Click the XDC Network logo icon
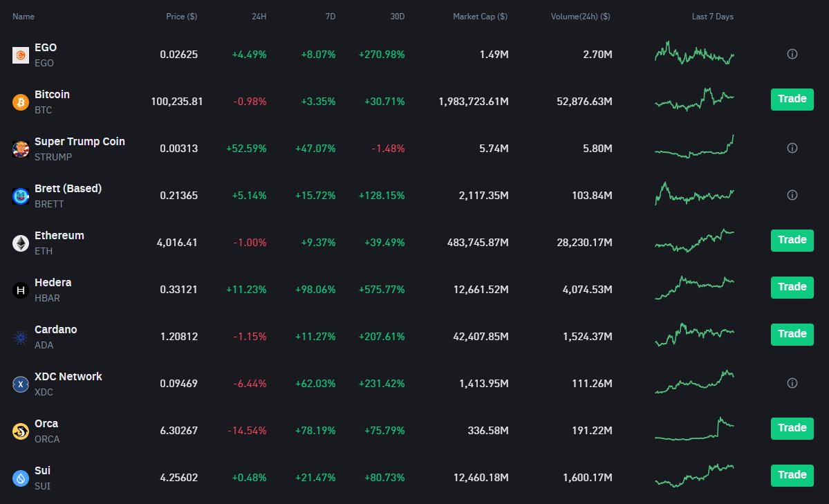The width and height of the screenshot is (829, 504). (21, 384)
